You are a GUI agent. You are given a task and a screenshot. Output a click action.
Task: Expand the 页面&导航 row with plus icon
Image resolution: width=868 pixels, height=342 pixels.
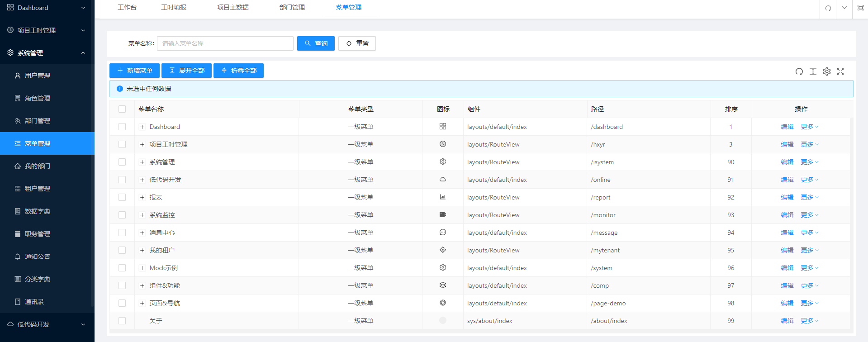(x=142, y=303)
